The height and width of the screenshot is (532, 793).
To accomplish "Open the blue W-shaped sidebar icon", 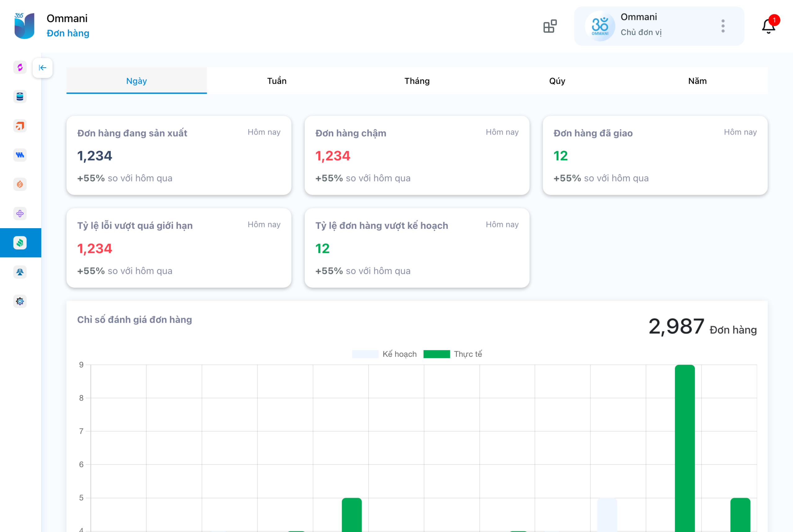I will pos(20,155).
